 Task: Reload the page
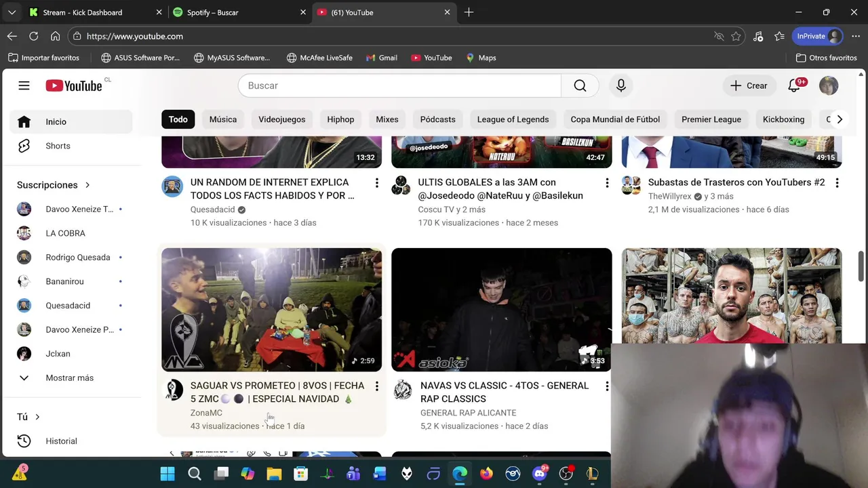[x=34, y=37]
